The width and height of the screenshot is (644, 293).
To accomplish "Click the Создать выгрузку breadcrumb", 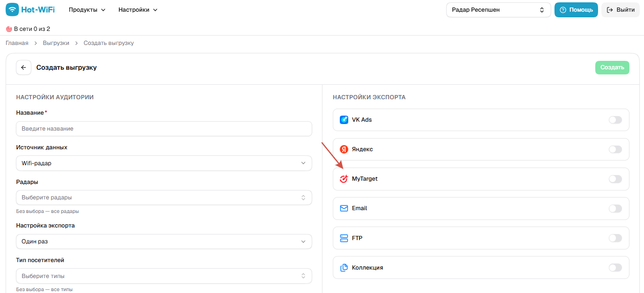I will [109, 43].
